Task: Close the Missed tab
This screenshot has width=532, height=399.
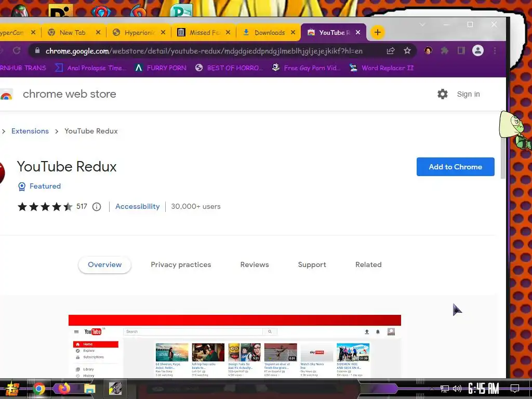Action: (x=228, y=32)
